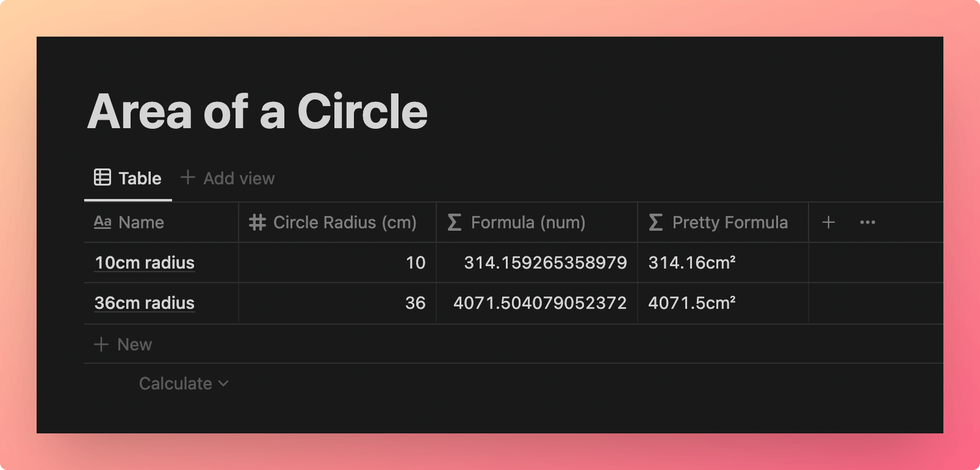Switch to the Table view tab
The image size is (980, 470).
[x=128, y=178]
